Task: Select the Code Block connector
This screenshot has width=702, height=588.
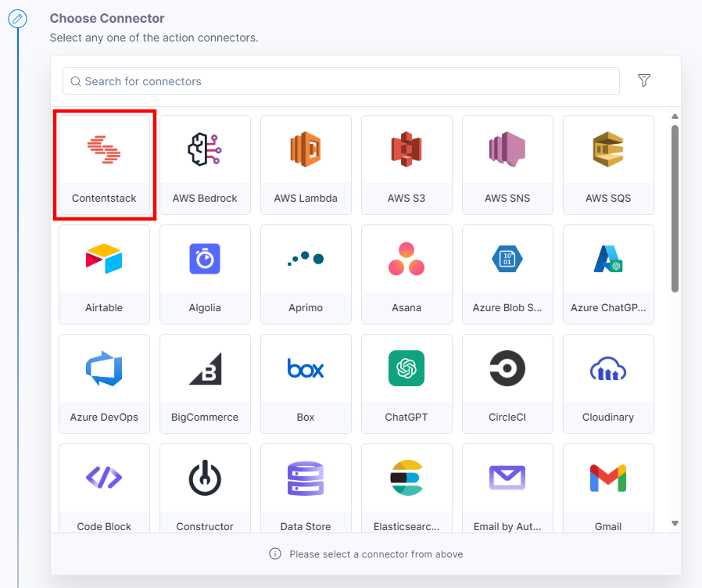Action: click(x=104, y=488)
